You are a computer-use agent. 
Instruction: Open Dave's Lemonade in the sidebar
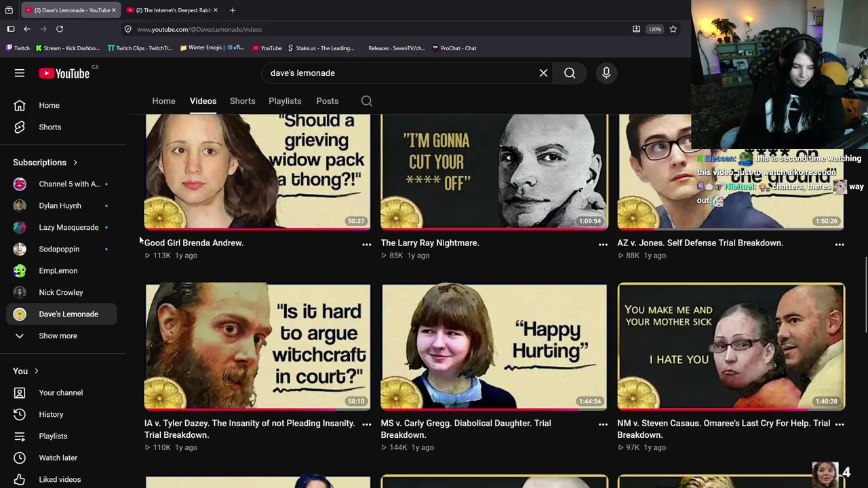point(62,314)
